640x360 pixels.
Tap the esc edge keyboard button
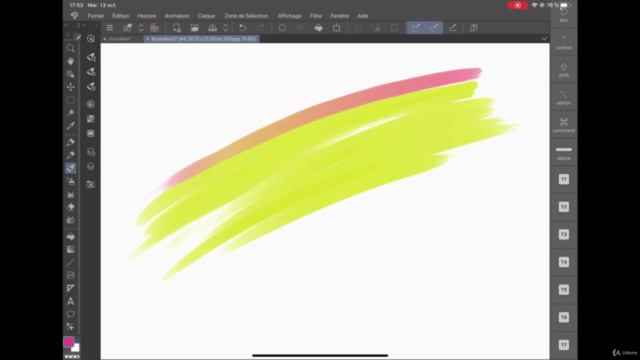pos(564,14)
